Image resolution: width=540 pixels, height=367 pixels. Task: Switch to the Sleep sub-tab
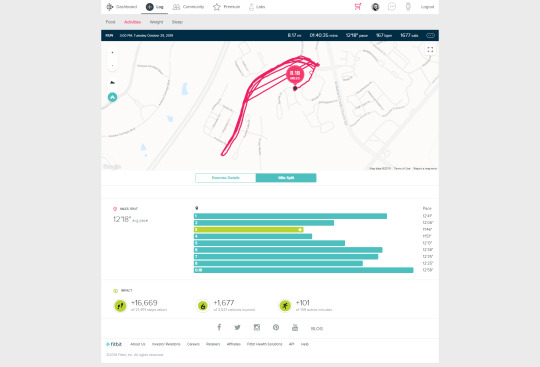pos(177,22)
